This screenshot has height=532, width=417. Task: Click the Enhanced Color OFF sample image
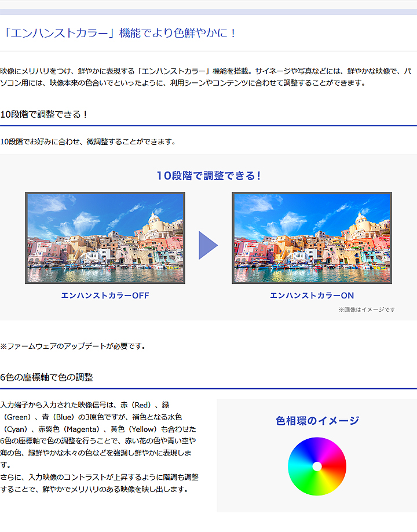pos(105,238)
